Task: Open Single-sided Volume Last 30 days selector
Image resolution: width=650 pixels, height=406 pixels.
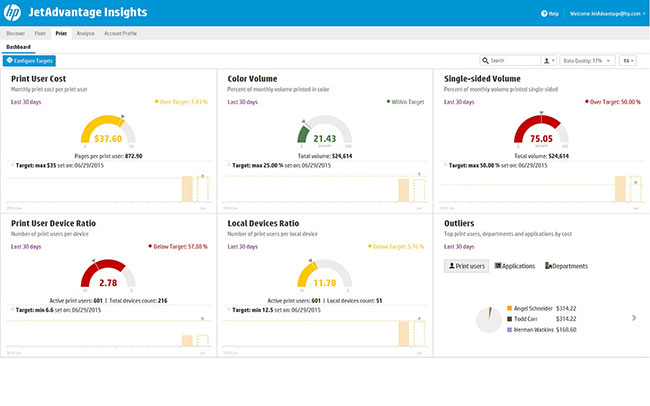Action: [459, 102]
